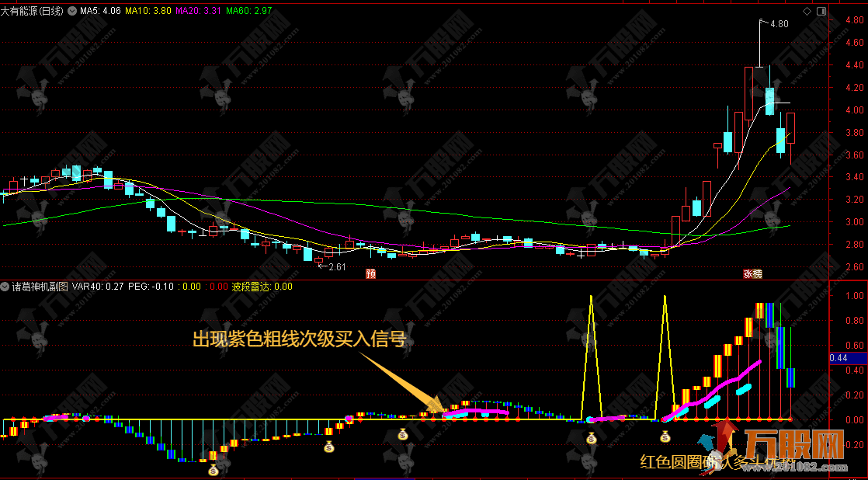Click the 4.40 price axis label

[x=855, y=64]
